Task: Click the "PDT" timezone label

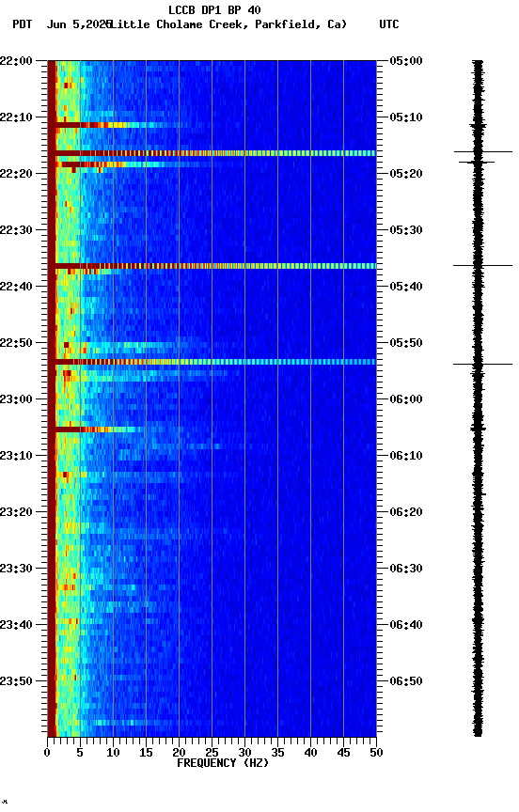Action: pos(23,24)
